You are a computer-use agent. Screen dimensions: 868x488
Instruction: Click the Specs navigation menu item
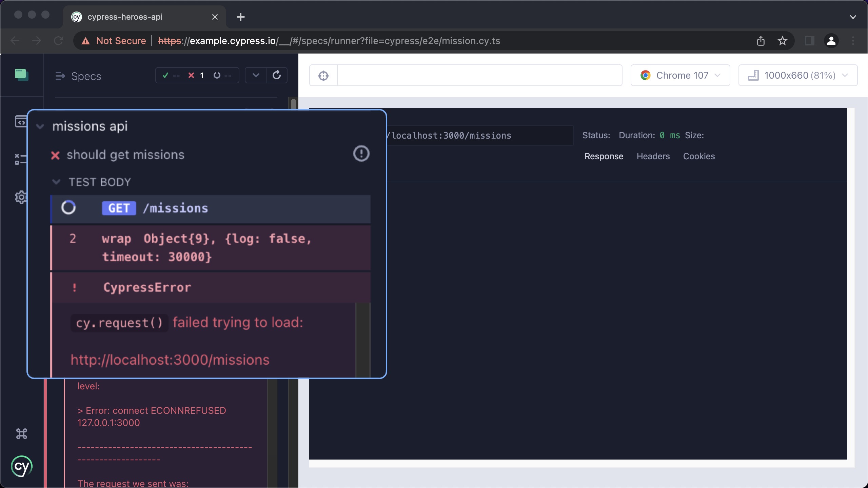(86, 76)
